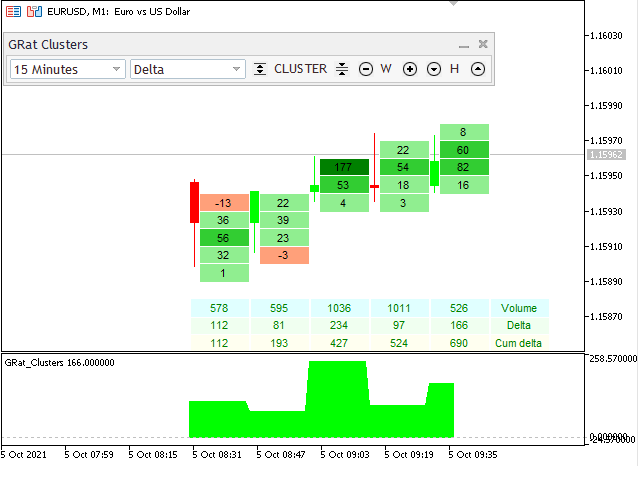
Task: Decrease cluster width with minus circle
Action: coord(366,69)
